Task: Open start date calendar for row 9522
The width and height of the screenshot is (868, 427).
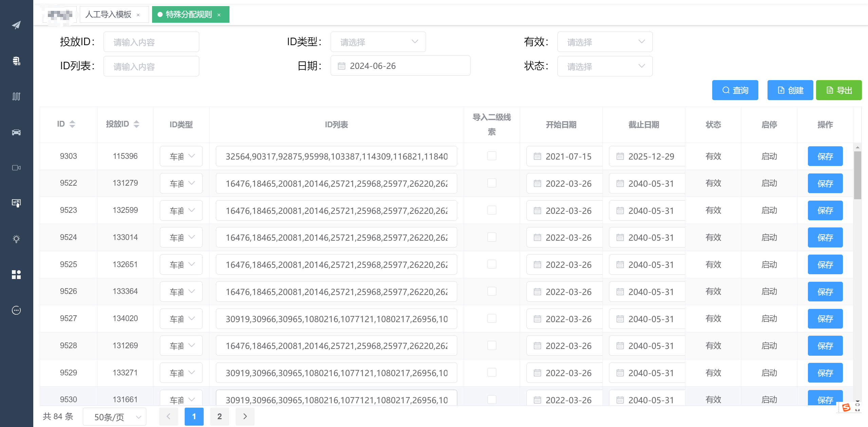Action: (537, 184)
